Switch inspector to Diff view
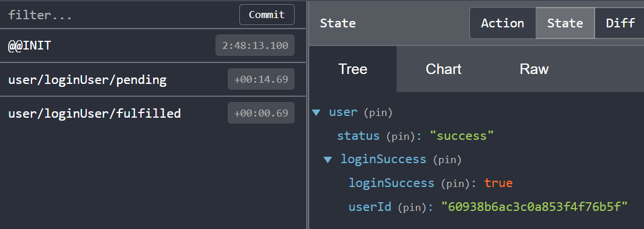Screen dimensions: 644x229 point(620,23)
